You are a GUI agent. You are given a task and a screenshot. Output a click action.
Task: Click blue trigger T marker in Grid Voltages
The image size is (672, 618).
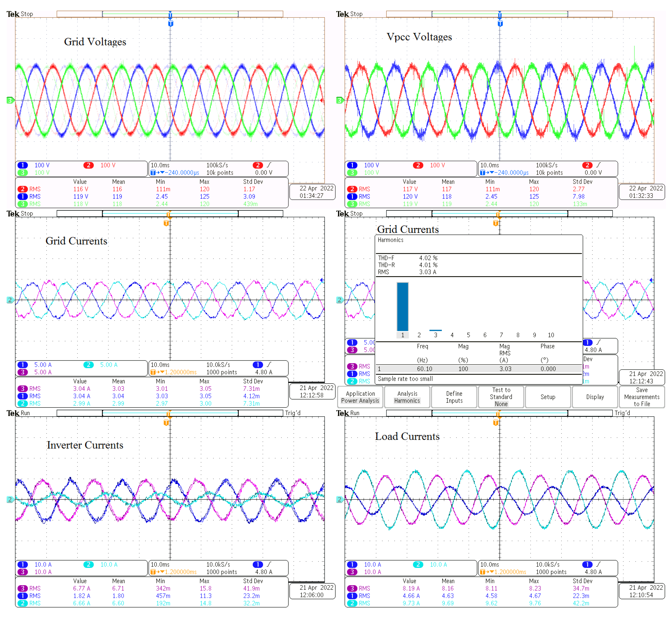tap(171, 23)
